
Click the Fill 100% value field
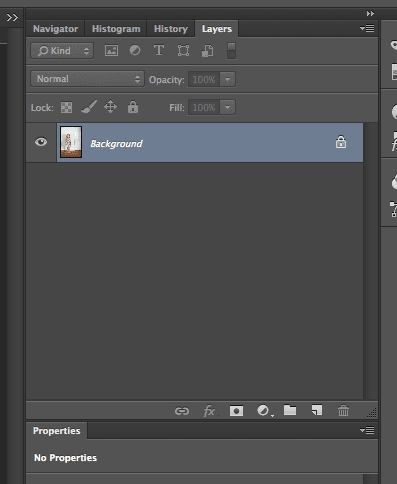pyautogui.click(x=204, y=107)
